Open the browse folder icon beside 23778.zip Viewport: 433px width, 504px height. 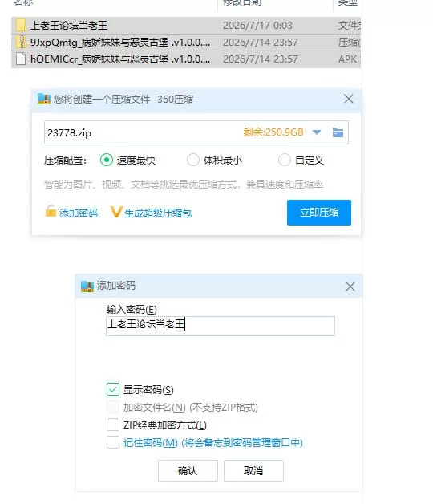(x=338, y=132)
